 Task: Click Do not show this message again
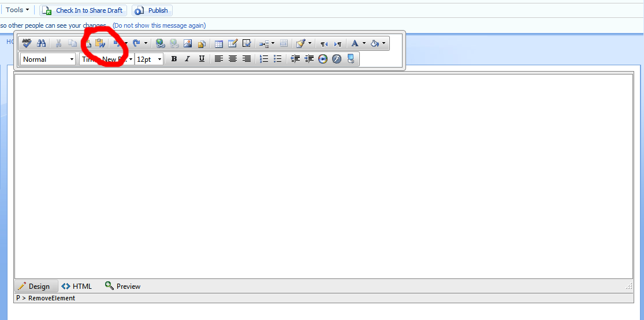pos(159,25)
